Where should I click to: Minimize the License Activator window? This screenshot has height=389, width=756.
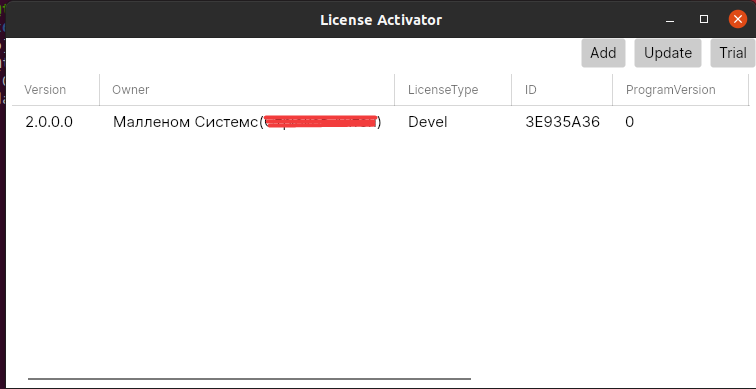[x=670, y=20]
